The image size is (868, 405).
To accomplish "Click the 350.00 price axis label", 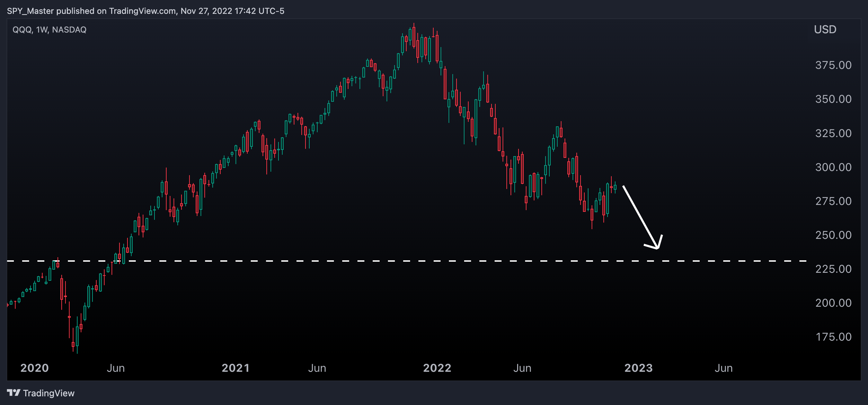I will [x=833, y=99].
